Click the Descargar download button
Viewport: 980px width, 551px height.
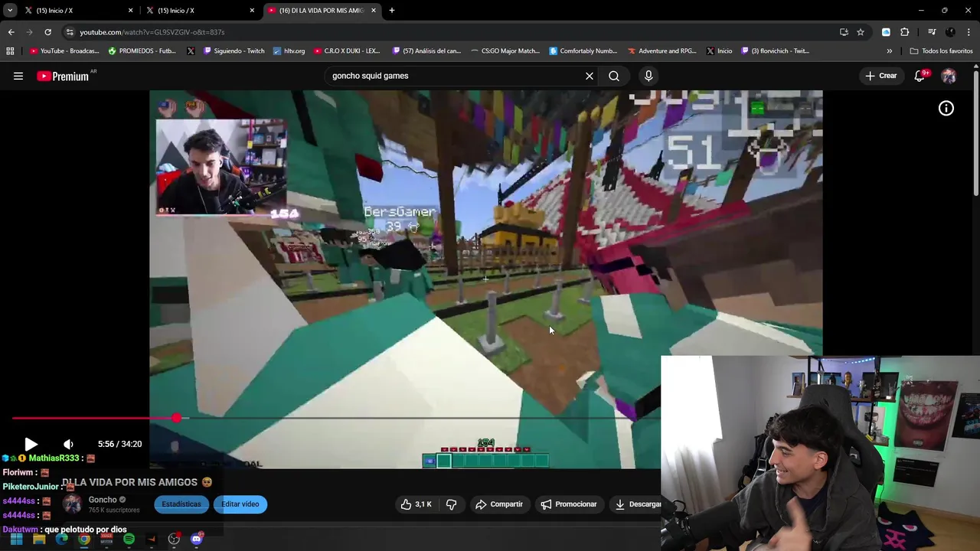[x=638, y=504]
